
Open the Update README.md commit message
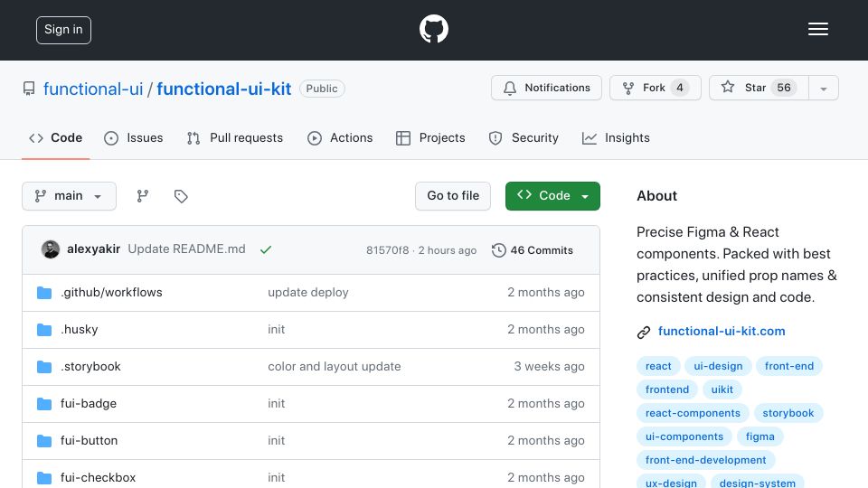(186, 249)
